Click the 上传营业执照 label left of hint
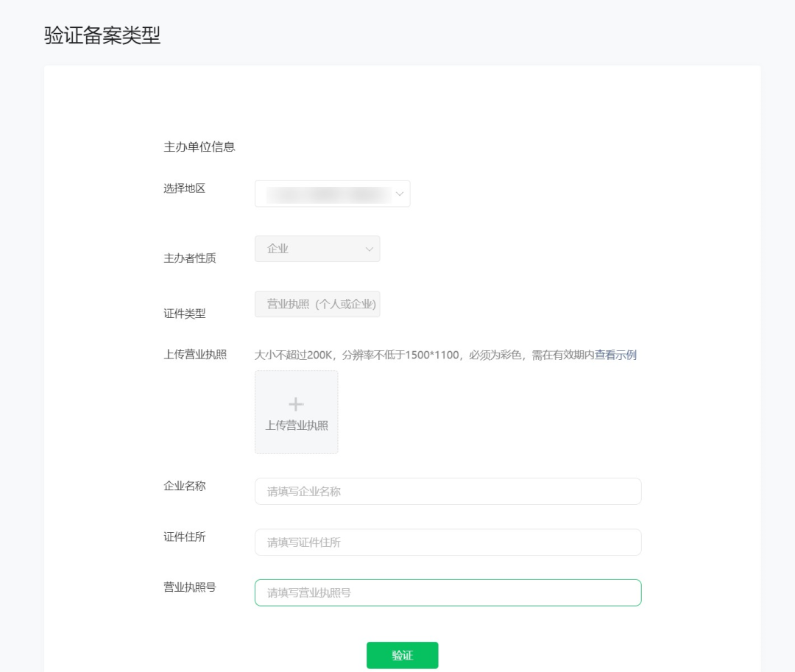This screenshot has height=672, width=795. click(x=194, y=355)
